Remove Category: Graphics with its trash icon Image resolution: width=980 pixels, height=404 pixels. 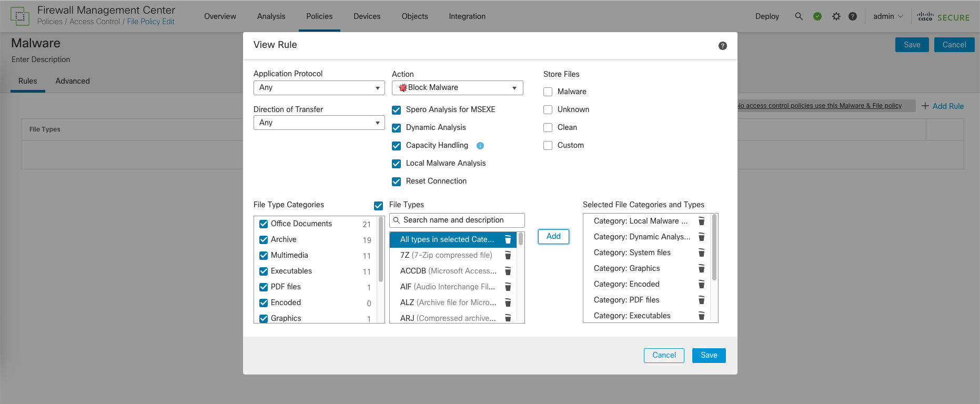[x=701, y=269]
